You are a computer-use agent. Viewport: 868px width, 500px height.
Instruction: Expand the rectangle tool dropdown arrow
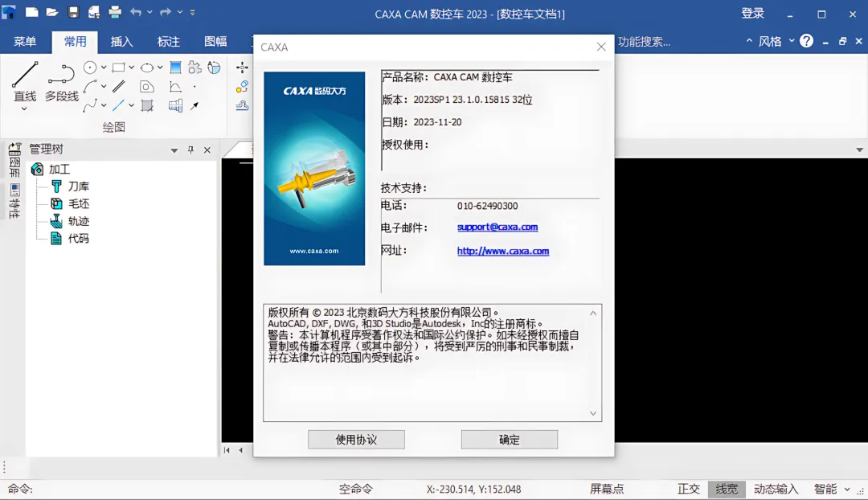click(131, 68)
